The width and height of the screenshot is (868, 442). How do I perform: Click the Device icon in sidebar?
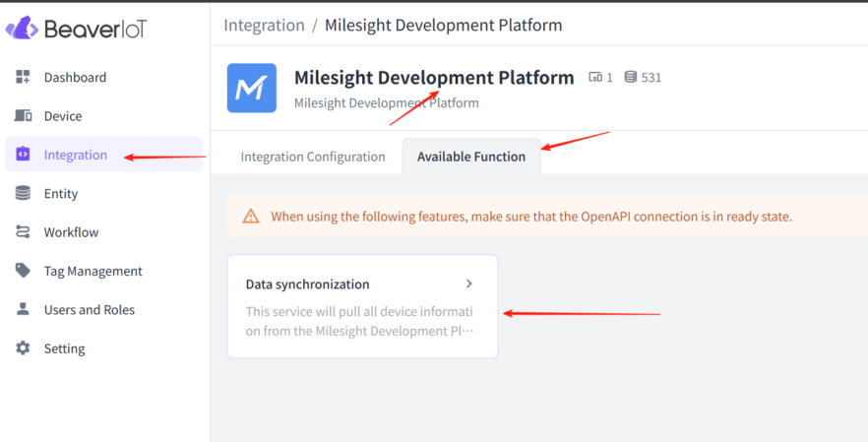tap(23, 116)
